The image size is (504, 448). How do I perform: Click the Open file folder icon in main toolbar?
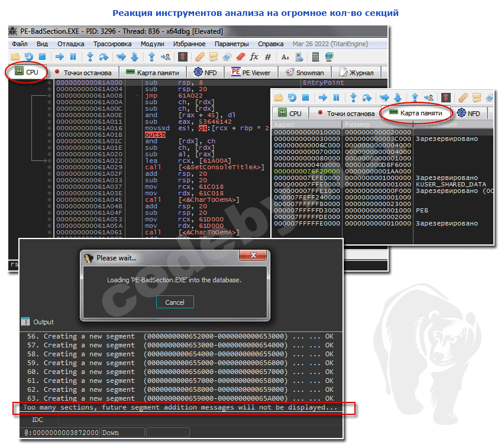click(16, 57)
